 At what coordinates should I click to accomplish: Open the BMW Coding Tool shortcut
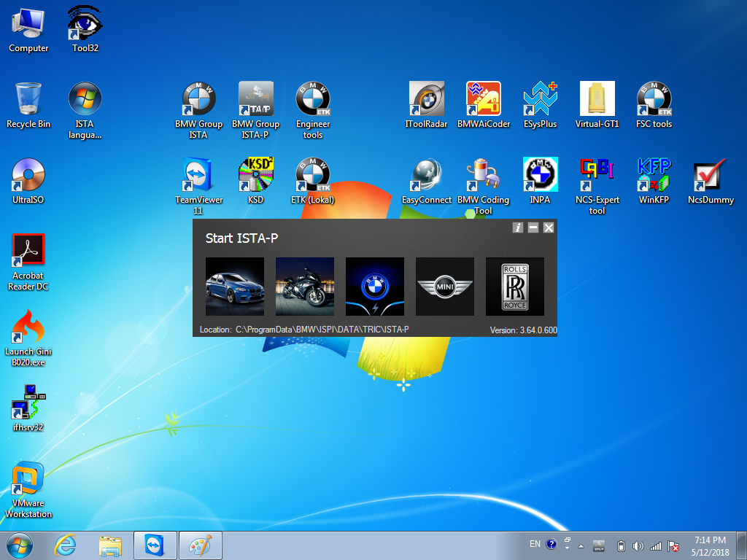click(x=484, y=186)
